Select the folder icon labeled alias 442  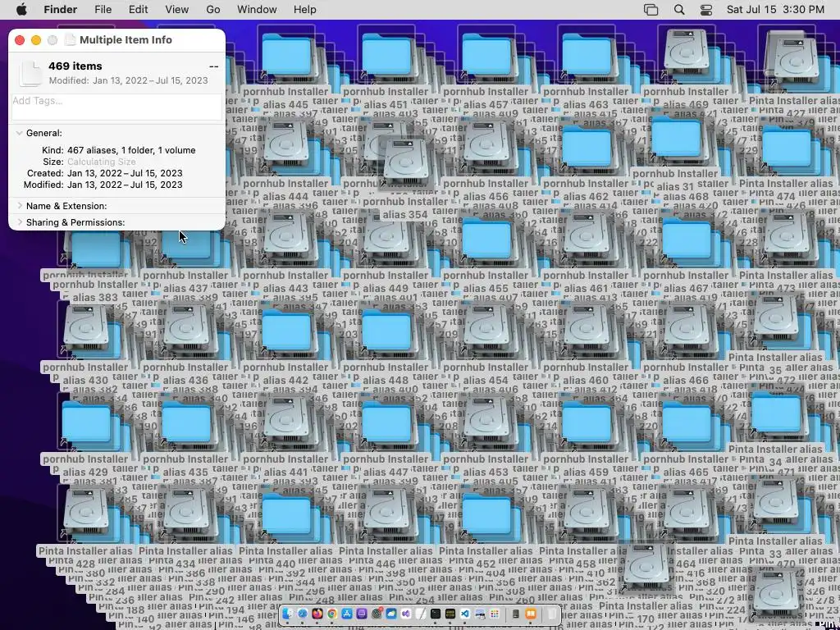coord(286,331)
